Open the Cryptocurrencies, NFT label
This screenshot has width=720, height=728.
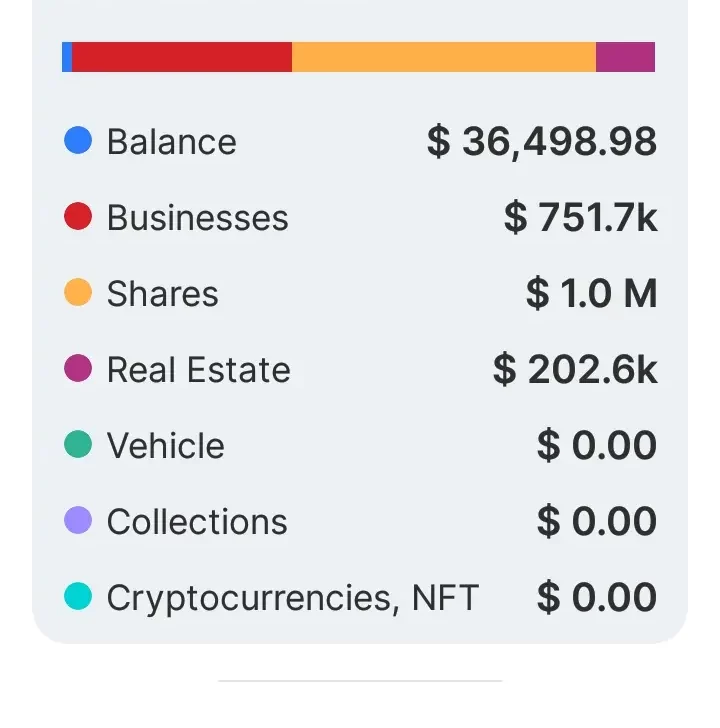point(292,598)
